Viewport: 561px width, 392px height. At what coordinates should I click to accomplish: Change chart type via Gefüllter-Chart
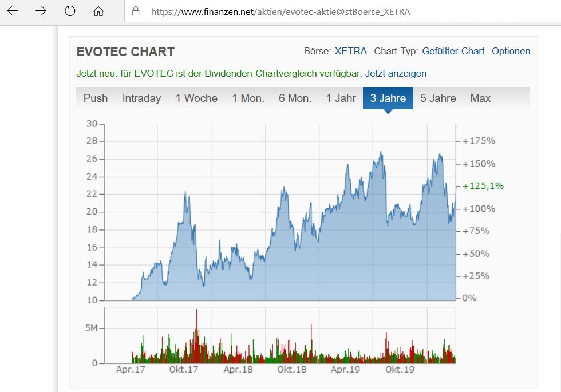453,51
